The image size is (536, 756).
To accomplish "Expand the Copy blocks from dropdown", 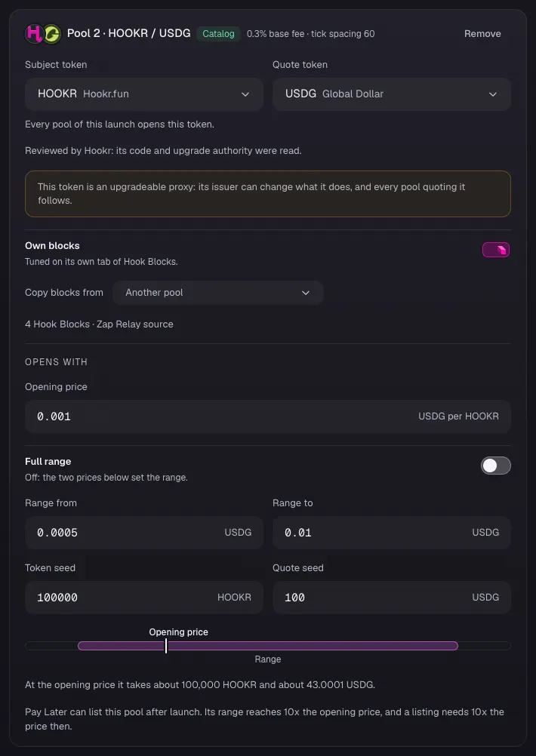I will [218, 293].
